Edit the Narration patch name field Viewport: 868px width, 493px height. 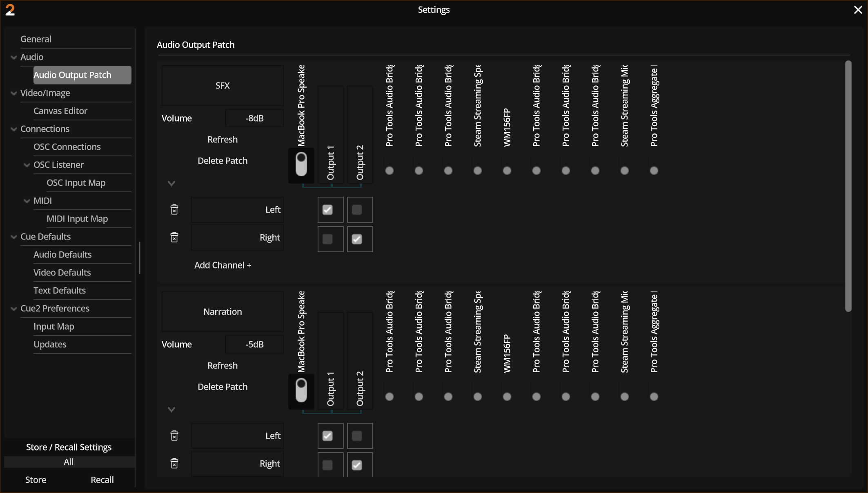(223, 312)
